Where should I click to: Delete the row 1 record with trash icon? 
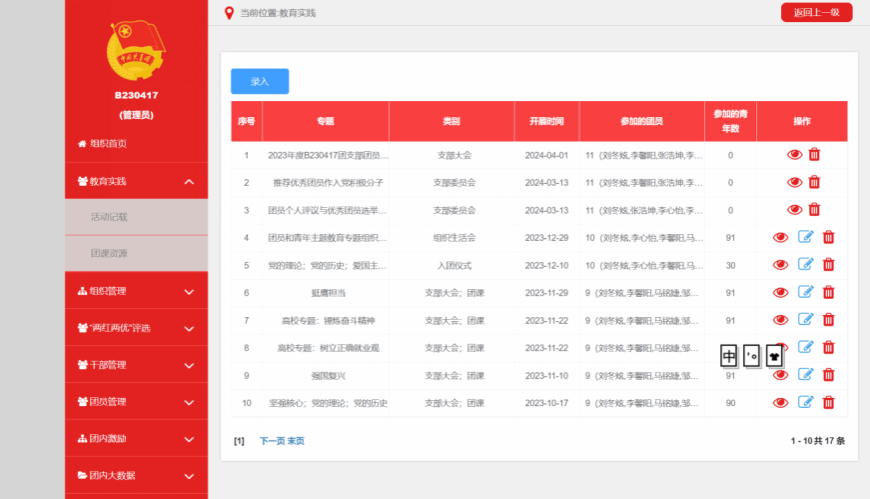click(814, 155)
